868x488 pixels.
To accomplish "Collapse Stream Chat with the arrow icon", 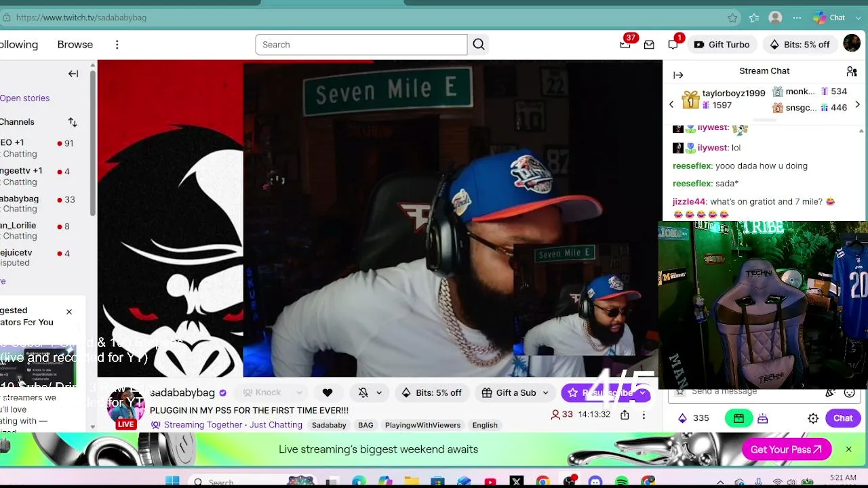I will point(678,75).
